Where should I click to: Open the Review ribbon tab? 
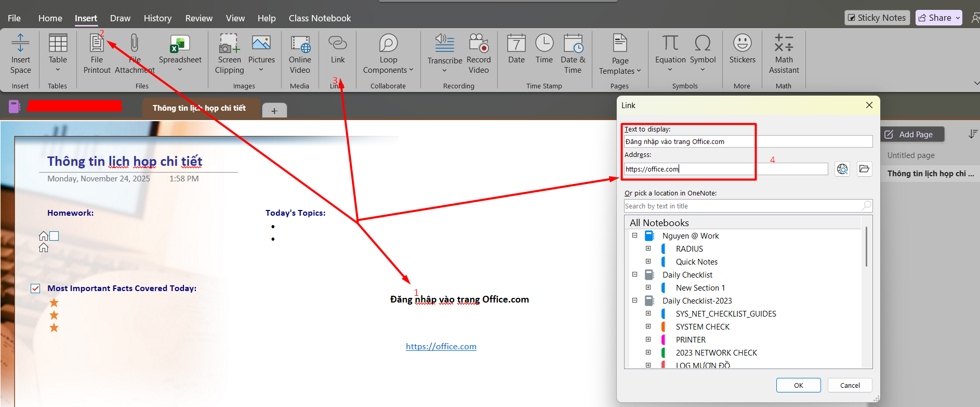[198, 18]
